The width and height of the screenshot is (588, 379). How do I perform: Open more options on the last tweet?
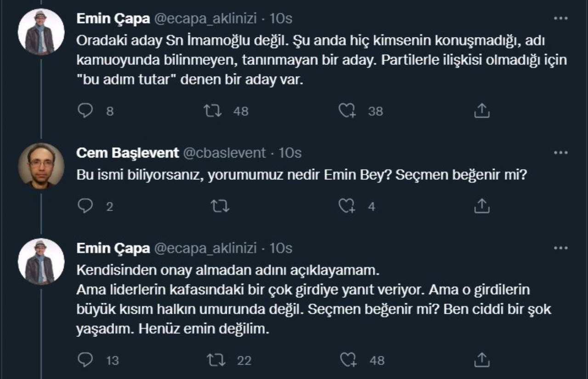[x=560, y=249]
